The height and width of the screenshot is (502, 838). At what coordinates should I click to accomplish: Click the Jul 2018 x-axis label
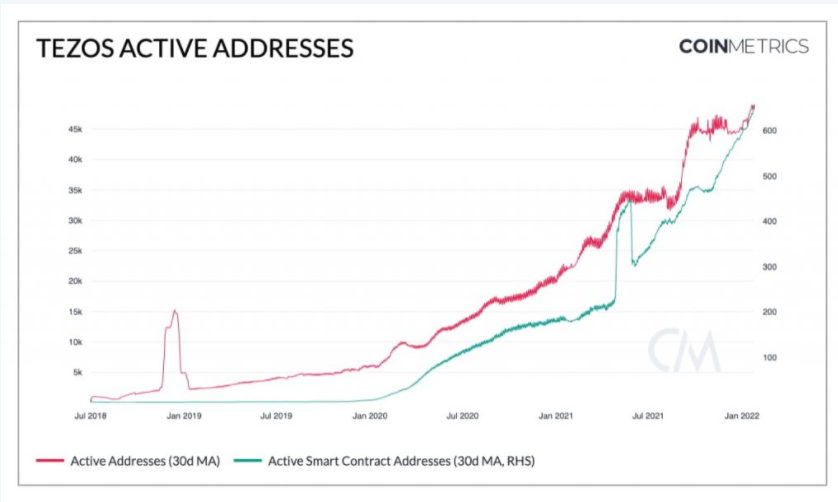(x=90, y=416)
